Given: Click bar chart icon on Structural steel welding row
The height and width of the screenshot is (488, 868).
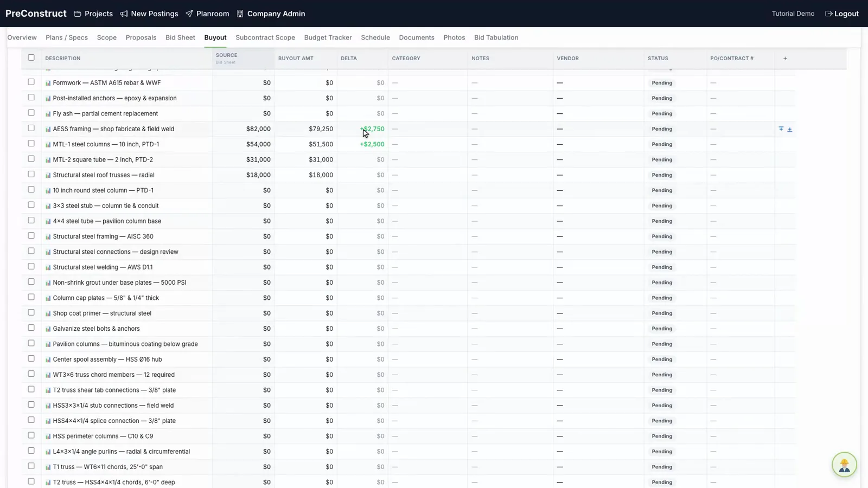Looking at the screenshot, I should [x=48, y=267].
